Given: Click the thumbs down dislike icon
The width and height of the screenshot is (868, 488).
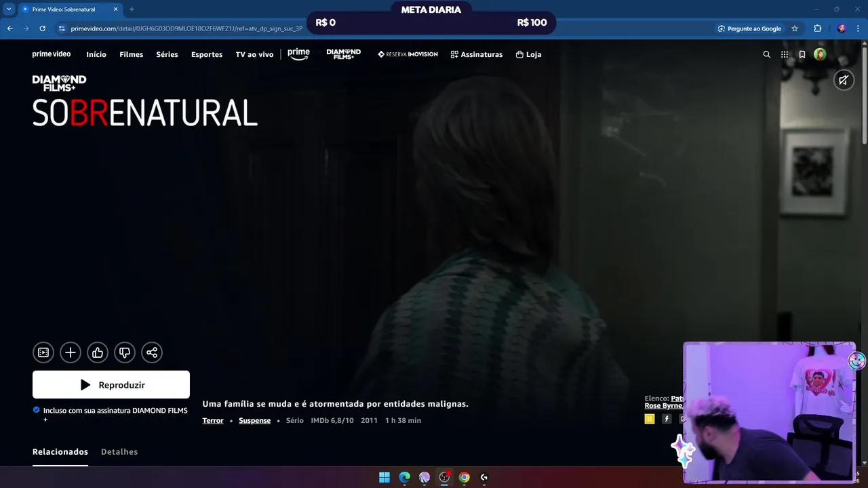Looking at the screenshot, I should [x=125, y=352].
